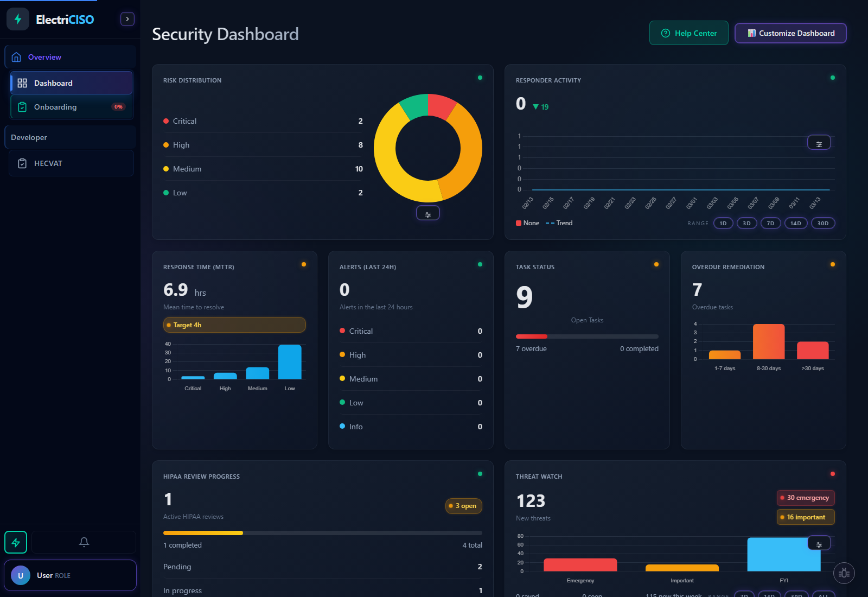The width and height of the screenshot is (868, 597).
Task: Select the HECVAT clipboard icon
Action: click(22, 163)
